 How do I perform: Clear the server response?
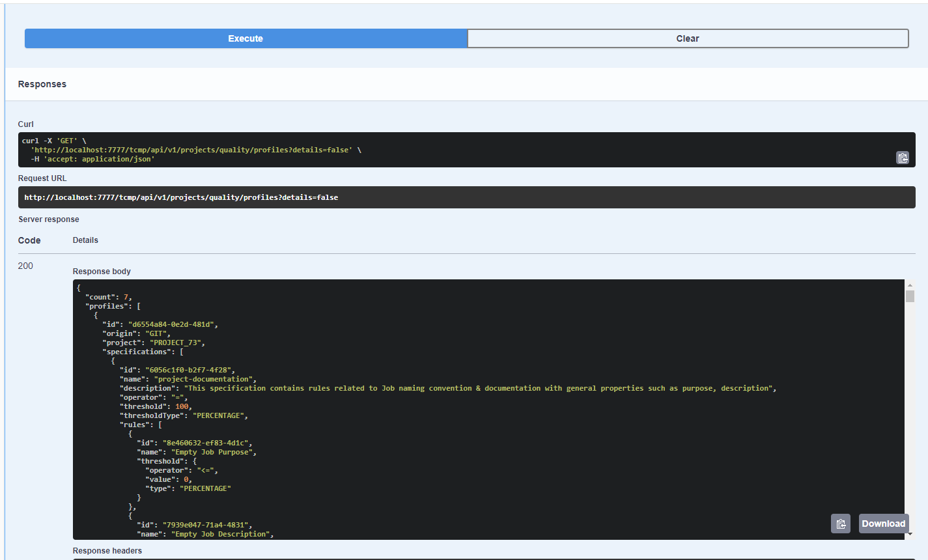point(687,38)
